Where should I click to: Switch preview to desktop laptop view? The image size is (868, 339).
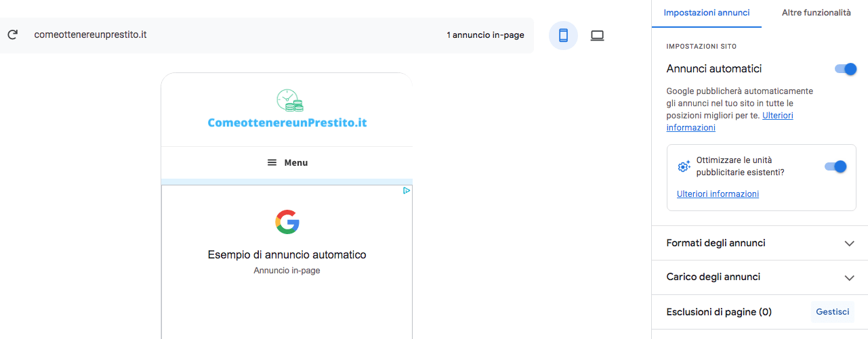pyautogui.click(x=597, y=35)
